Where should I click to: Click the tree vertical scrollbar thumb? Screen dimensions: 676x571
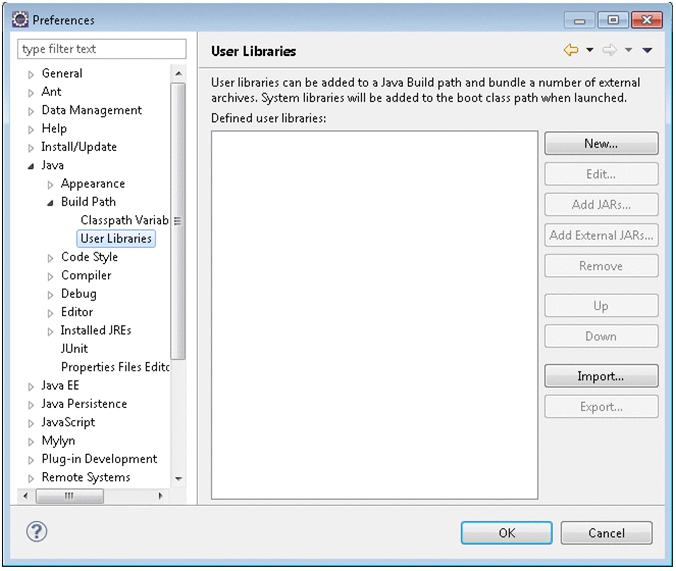point(178,221)
